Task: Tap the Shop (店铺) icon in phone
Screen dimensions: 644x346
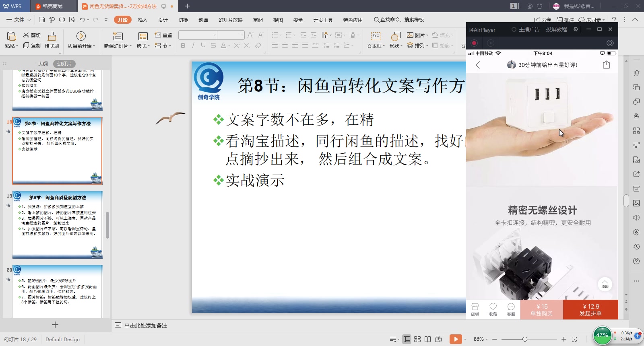Action: pos(475,309)
